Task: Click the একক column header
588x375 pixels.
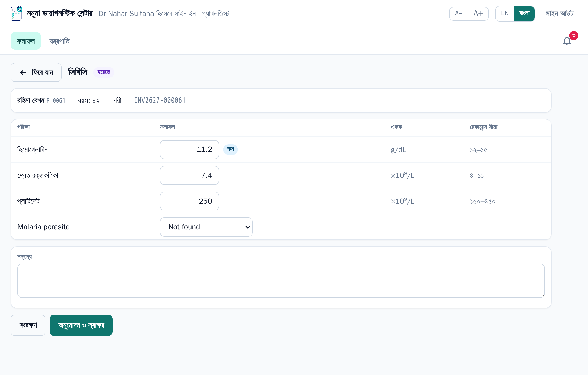Action: (396, 127)
